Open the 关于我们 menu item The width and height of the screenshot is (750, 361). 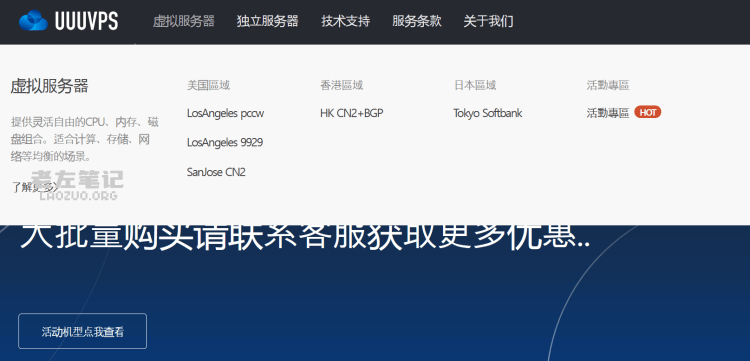pyautogui.click(x=488, y=21)
